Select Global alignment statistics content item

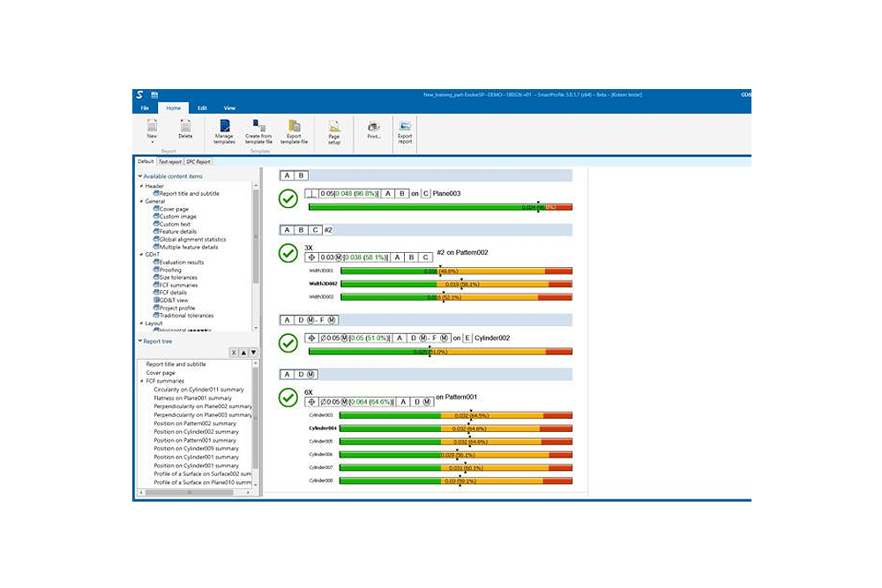191,239
